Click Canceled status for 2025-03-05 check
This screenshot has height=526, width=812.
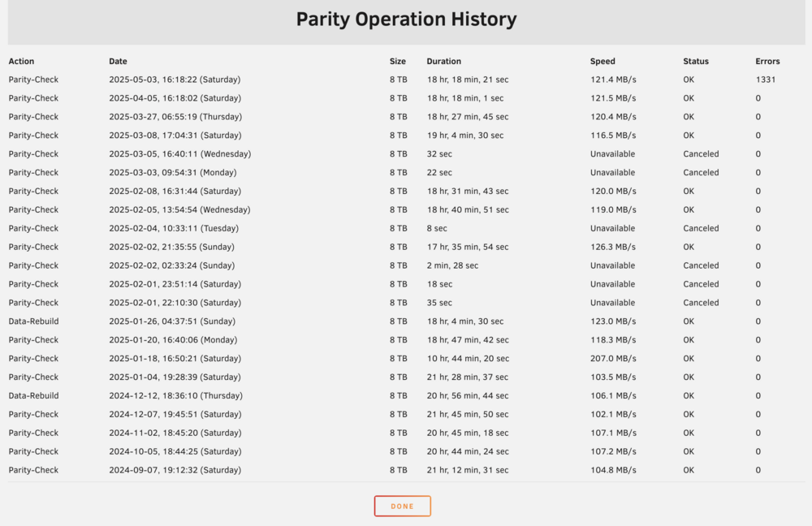(701, 154)
